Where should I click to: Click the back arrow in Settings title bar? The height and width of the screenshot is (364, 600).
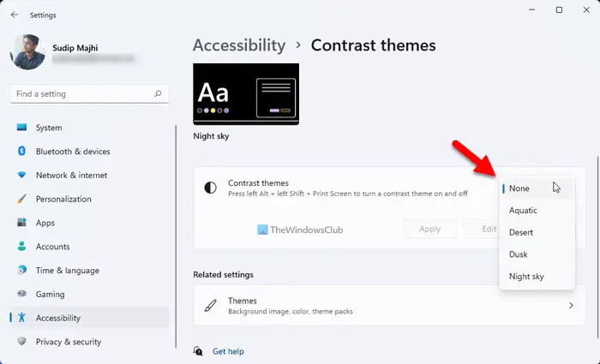[x=15, y=14]
